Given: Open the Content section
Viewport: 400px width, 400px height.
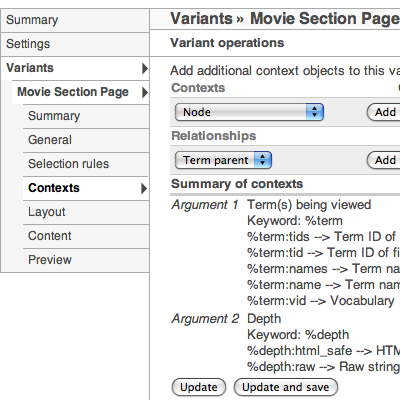Looking at the screenshot, I should coord(86,236).
